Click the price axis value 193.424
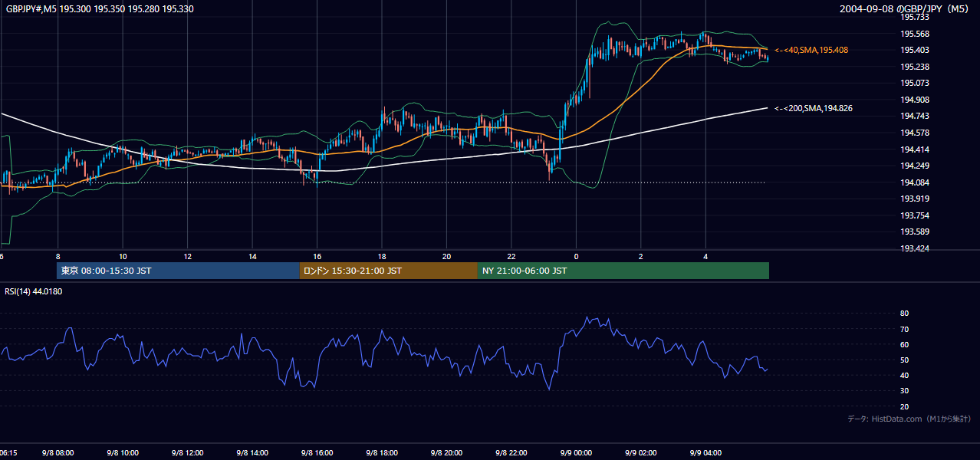The width and height of the screenshot is (980, 460). (x=914, y=248)
